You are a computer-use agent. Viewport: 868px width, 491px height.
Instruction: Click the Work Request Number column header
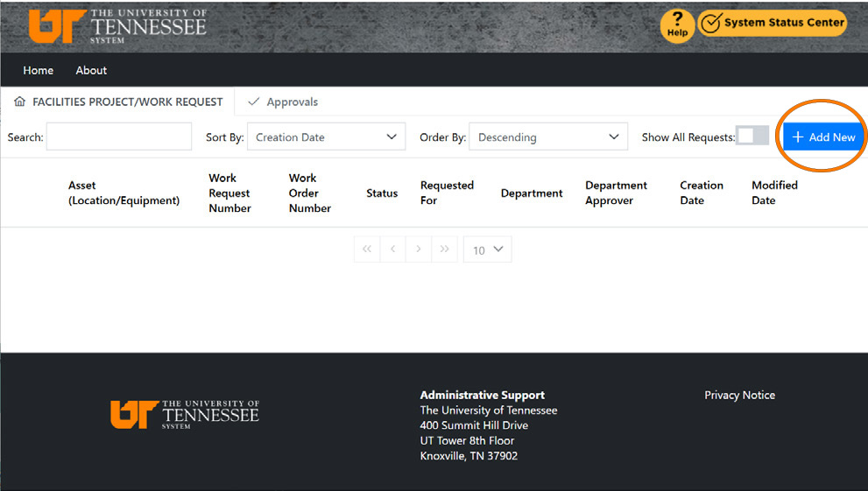point(229,193)
